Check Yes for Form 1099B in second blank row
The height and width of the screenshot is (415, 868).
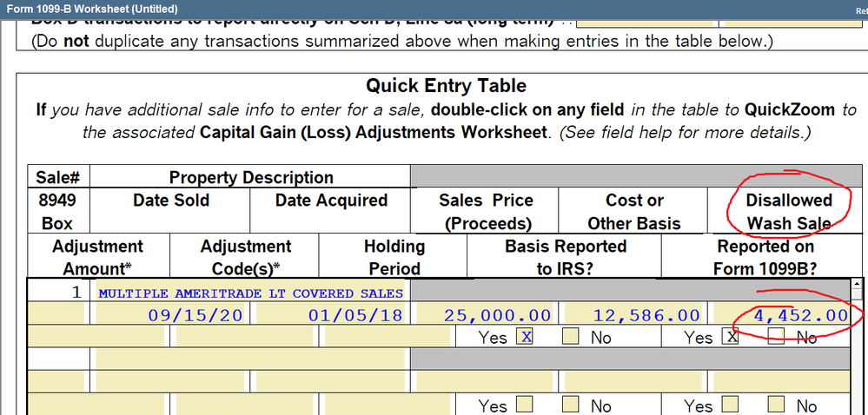pyautogui.click(x=732, y=405)
